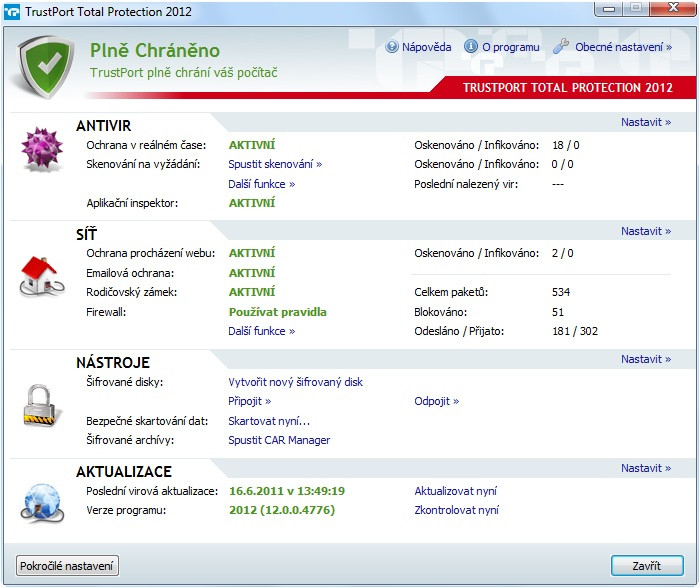Image resolution: width=700 pixels, height=588 pixels.
Task: Click the ANTIVIR section heading
Action: click(104, 126)
